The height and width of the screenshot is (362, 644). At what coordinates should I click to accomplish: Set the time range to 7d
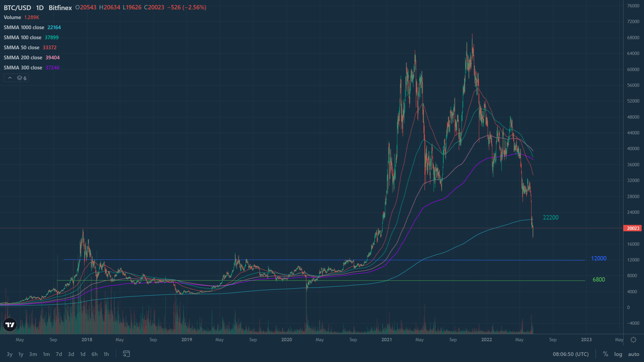tap(58, 354)
